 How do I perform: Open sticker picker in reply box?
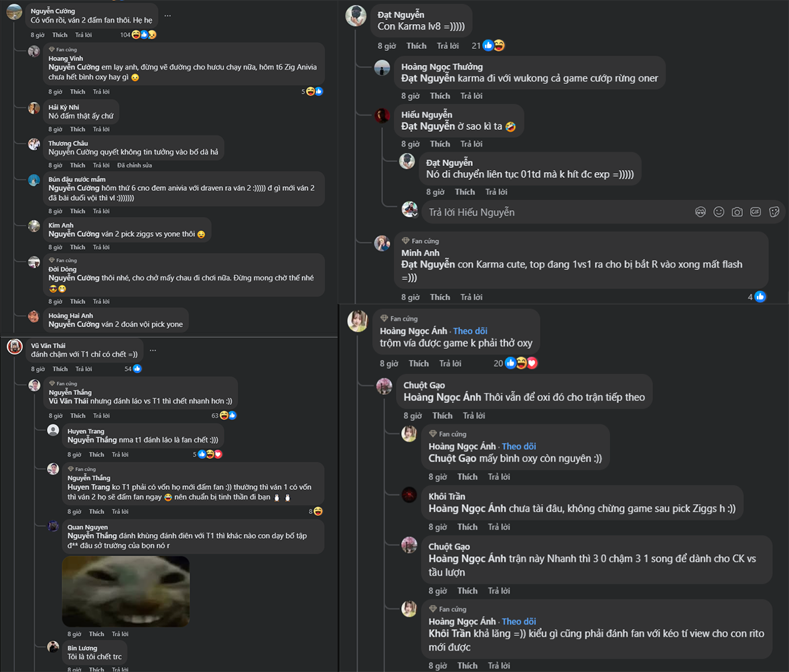774,212
